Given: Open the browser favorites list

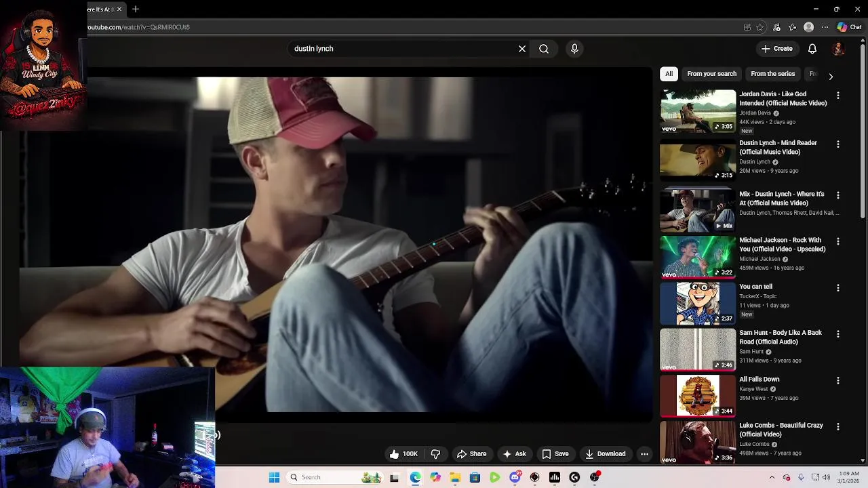Looking at the screenshot, I should point(793,27).
